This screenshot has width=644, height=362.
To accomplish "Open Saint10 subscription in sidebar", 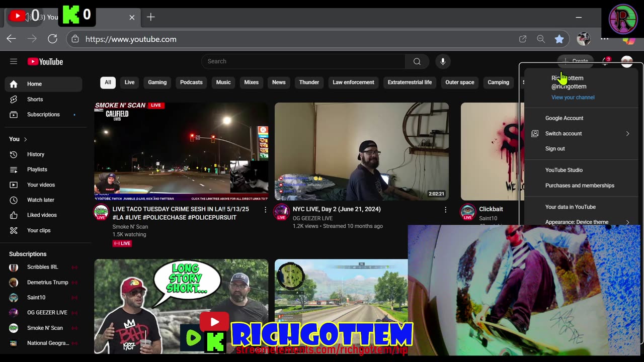I will tap(43, 298).
